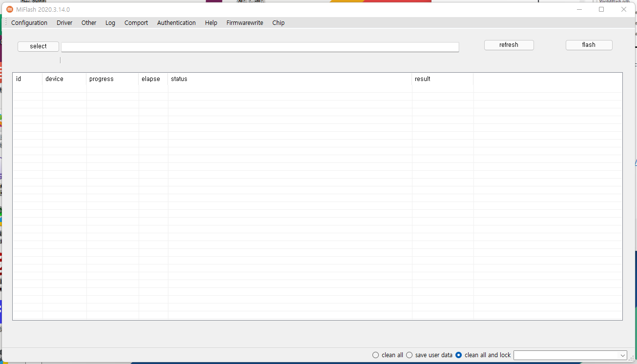Open the Log menu
637x364 pixels.
click(x=110, y=23)
